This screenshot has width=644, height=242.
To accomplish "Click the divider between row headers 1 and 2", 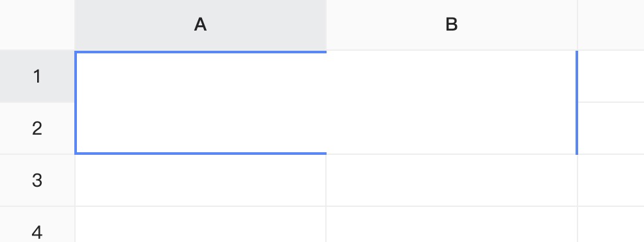I will click(x=37, y=102).
